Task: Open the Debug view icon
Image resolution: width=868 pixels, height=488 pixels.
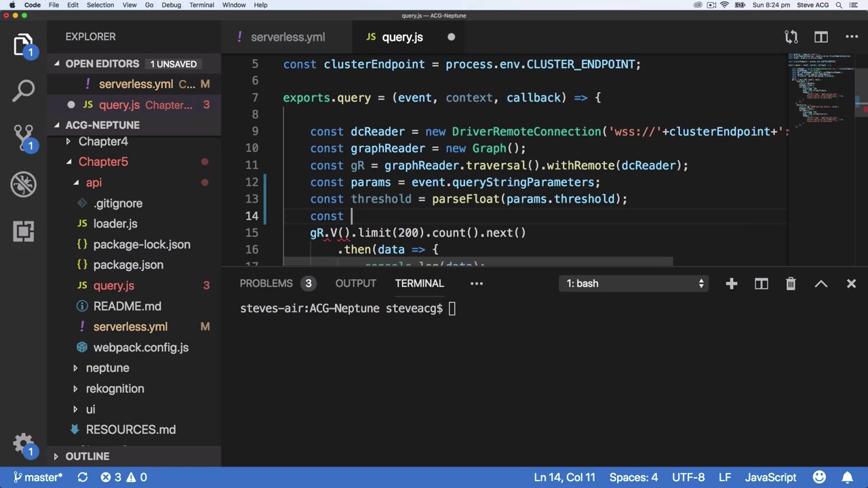Action: click(24, 184)
